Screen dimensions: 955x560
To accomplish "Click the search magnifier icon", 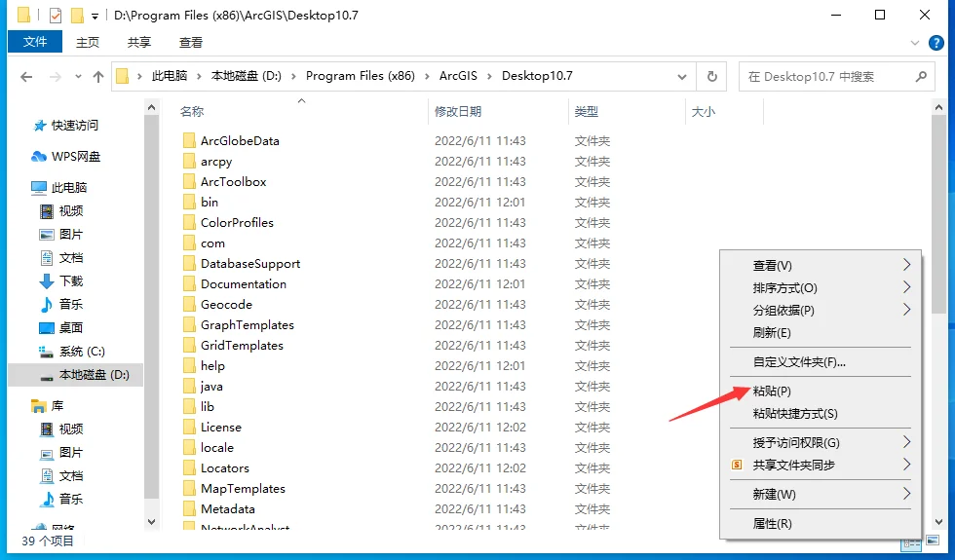I will 921,77.
